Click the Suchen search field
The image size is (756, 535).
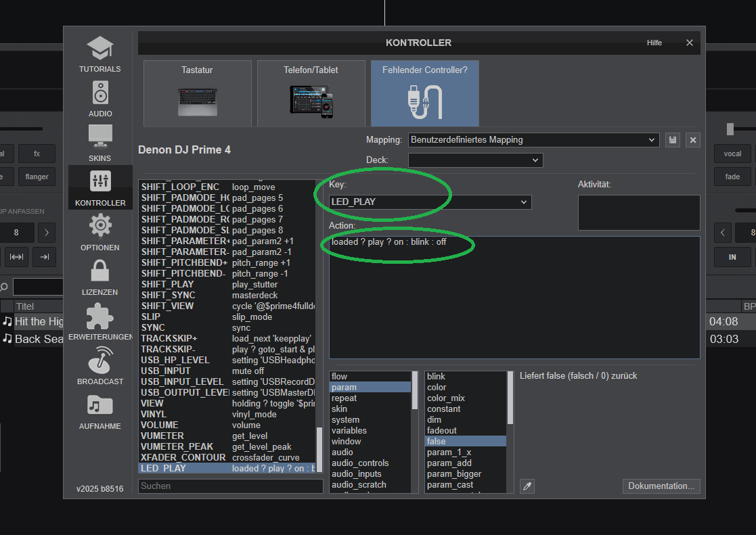coord(231,486)
